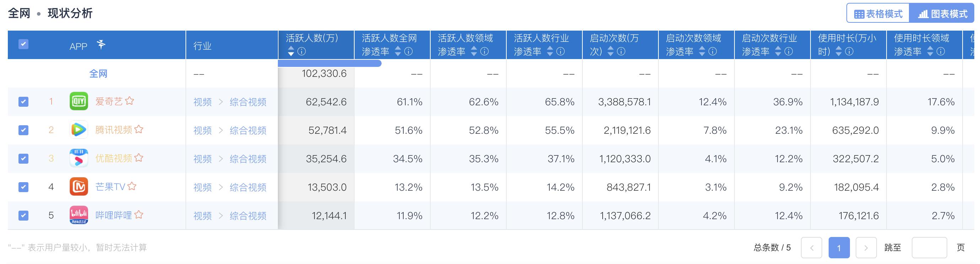Click the iQIYI app logo icon
This screenshot has height=264, width=980.
79,101
